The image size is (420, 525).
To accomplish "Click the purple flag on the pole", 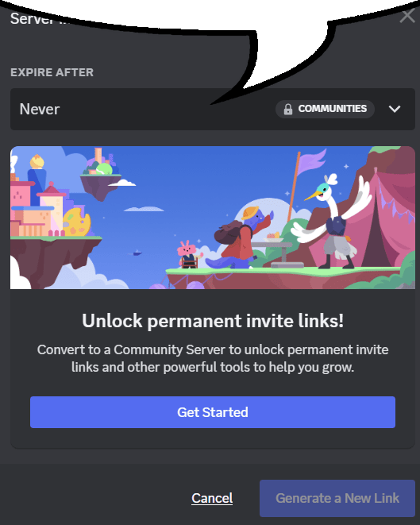I will tap(310, 162).
